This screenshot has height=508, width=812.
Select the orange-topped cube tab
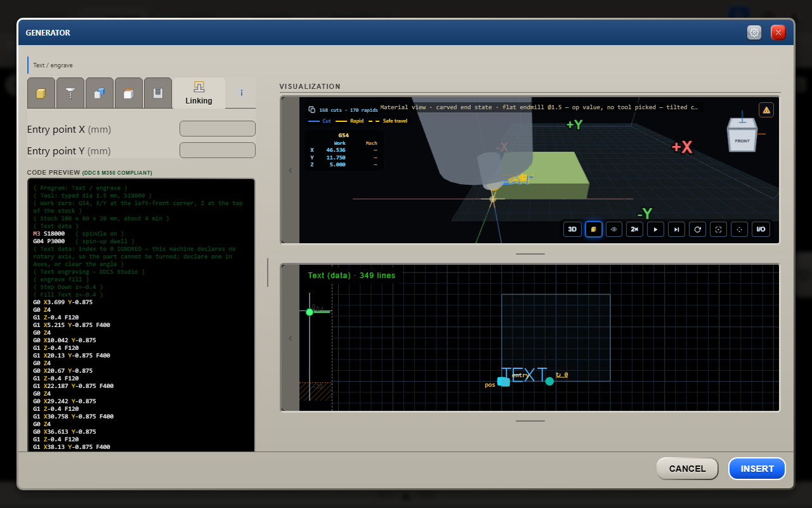tap(129, 93)
